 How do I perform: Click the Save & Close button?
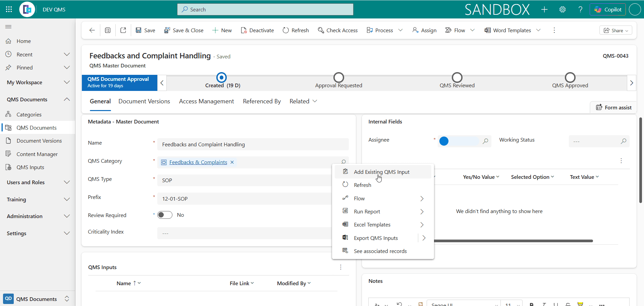[x=183, y=30]
